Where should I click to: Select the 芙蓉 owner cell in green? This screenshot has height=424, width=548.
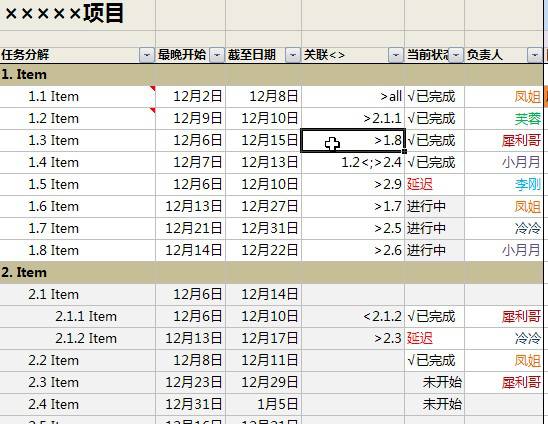(x=504, y=119)
